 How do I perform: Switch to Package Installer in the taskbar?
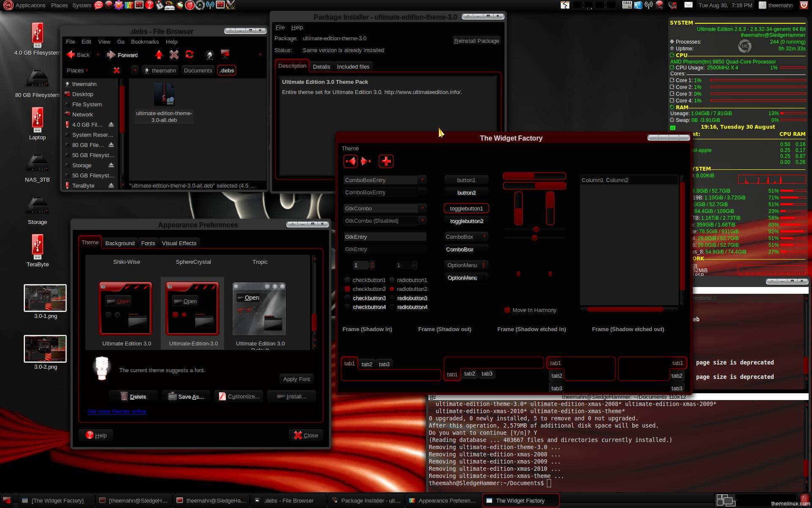click(x=366, y=500)
